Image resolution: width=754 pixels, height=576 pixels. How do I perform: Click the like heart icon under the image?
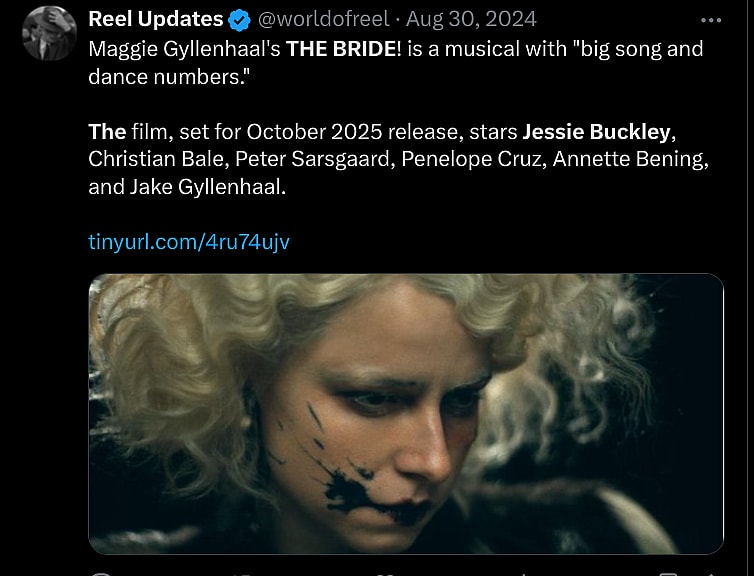pyautogui.click(x=382, y=574)
